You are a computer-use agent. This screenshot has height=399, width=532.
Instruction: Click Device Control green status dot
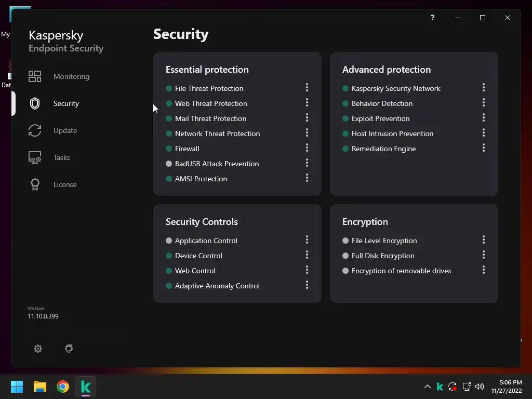[x=169, y=256]
